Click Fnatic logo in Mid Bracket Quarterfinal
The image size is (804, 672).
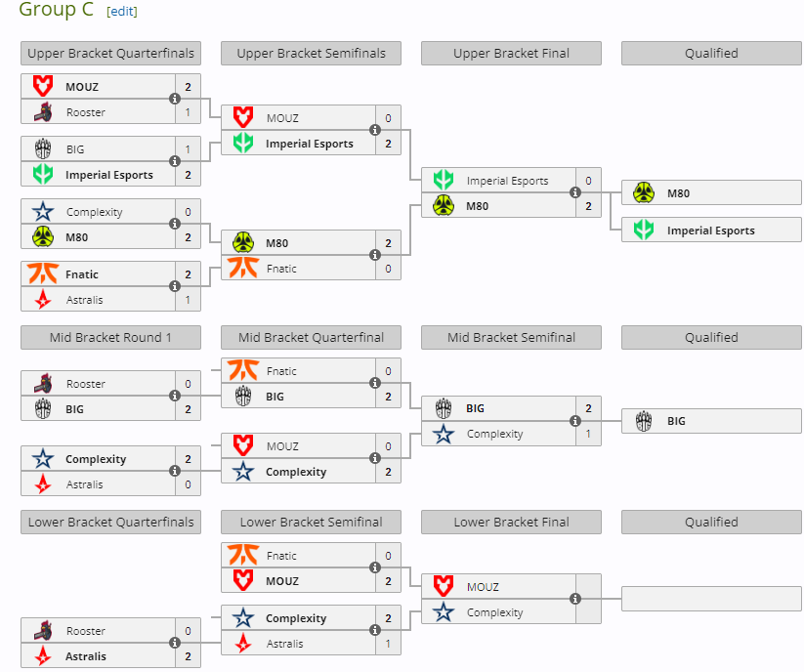click(x=243, y=371)
